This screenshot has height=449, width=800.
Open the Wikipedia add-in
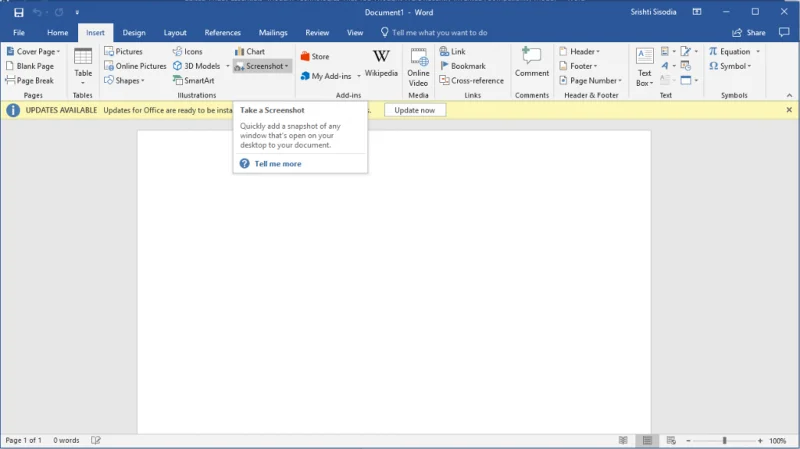381,63
